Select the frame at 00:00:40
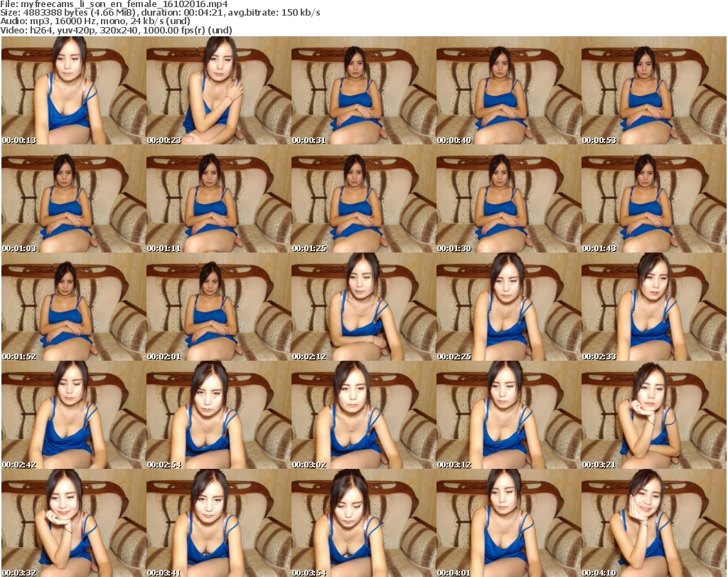Screen dimensions: 728x577 [x=508, y=90]
